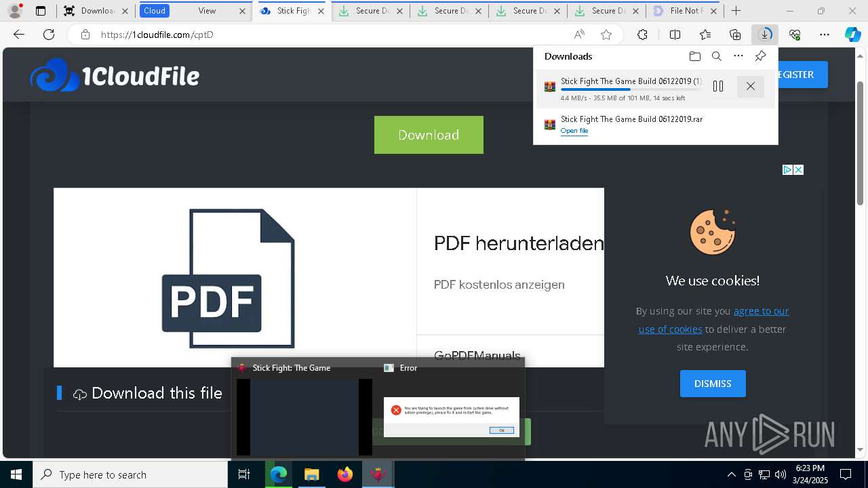868x488 pixels.
Task: Click the PDF herunterladen ad heading
Action: pyautogui.click(x=519, y=243)
